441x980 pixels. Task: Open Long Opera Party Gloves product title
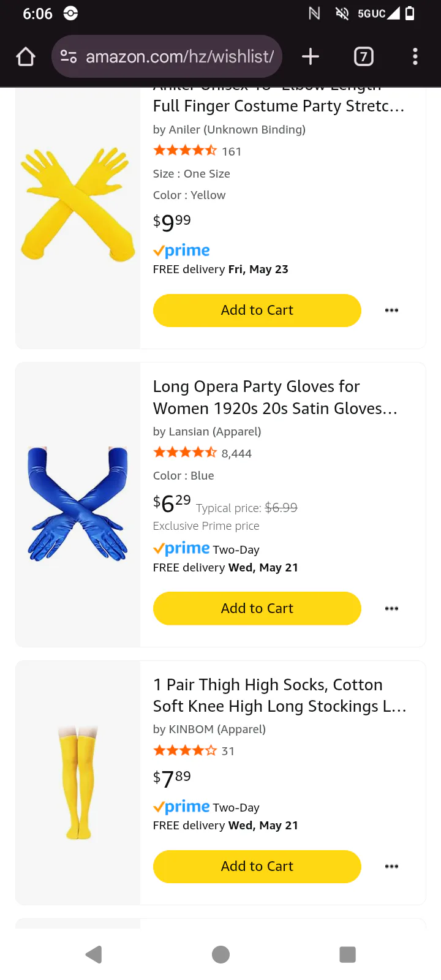(x=275, y=398)
